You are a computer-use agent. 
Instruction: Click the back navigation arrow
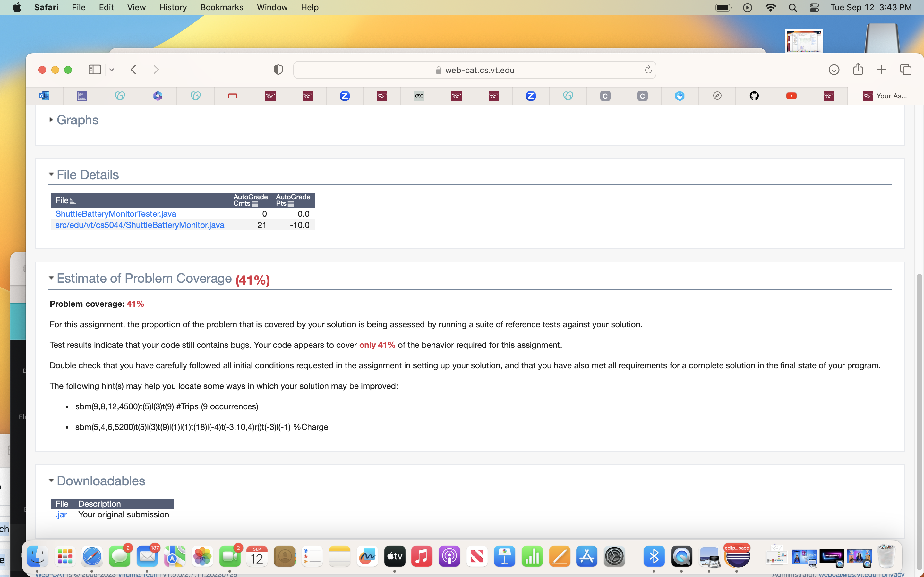pos(133,70)
